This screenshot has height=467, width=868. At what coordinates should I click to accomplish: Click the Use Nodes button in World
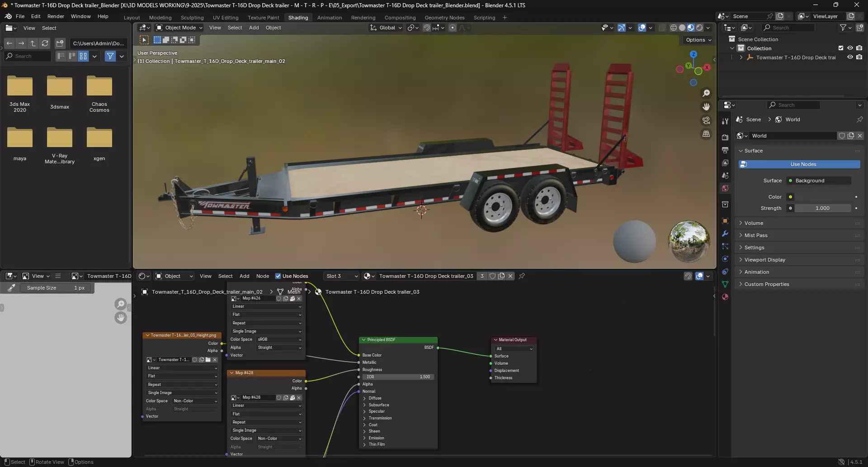pos(799,164)
